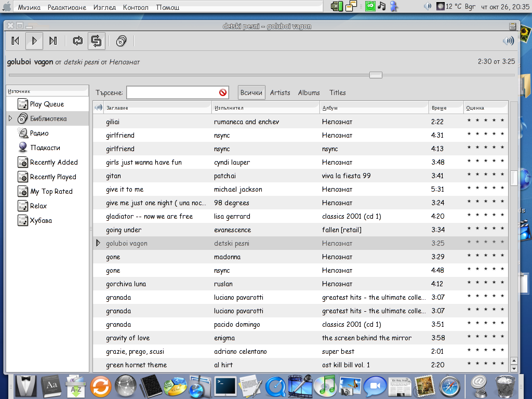The image size is (532, 399).
Task: Click the blue person tray icon
Action: pos(394,6)
